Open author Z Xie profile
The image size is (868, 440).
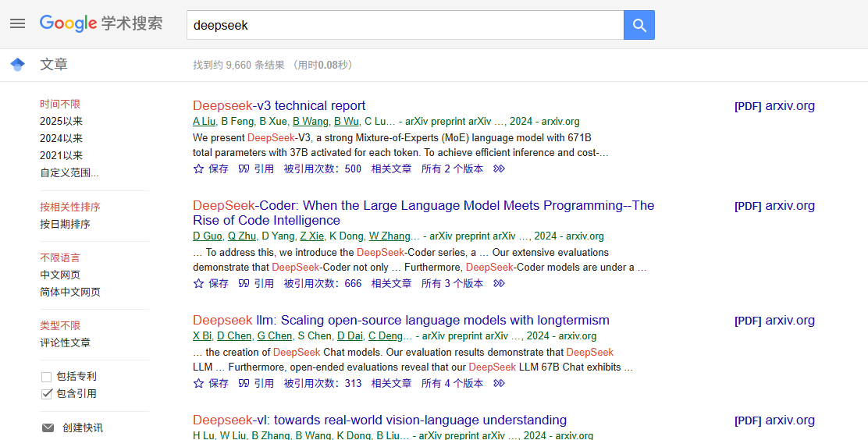pos(312,236)
